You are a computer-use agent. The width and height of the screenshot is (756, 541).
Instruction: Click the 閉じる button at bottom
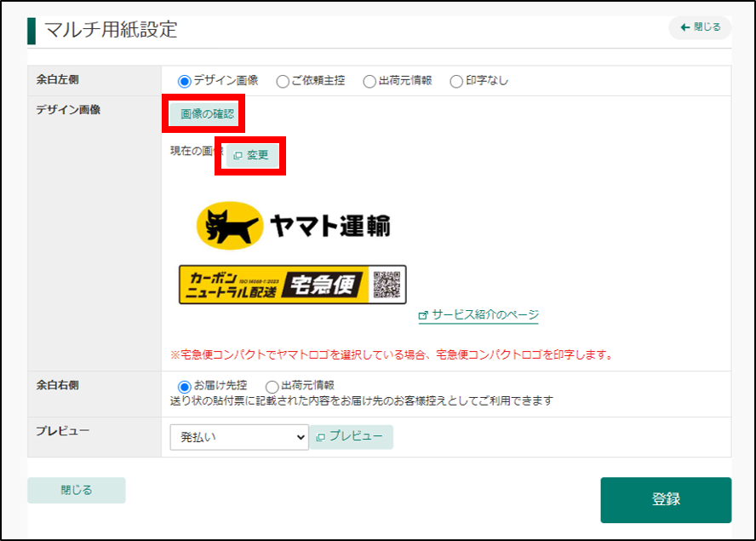[x=76, y=490]
